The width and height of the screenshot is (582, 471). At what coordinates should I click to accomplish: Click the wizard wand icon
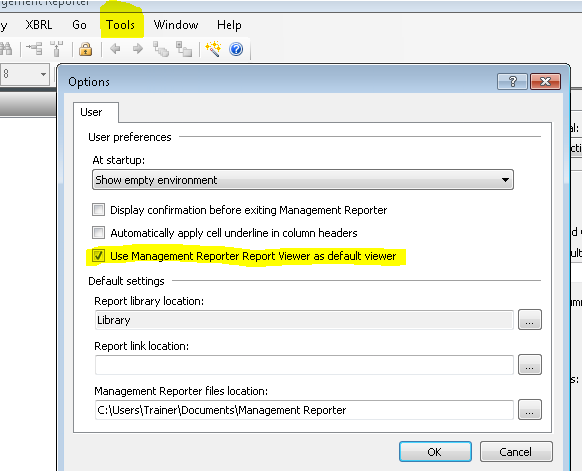tap(213, 49)
